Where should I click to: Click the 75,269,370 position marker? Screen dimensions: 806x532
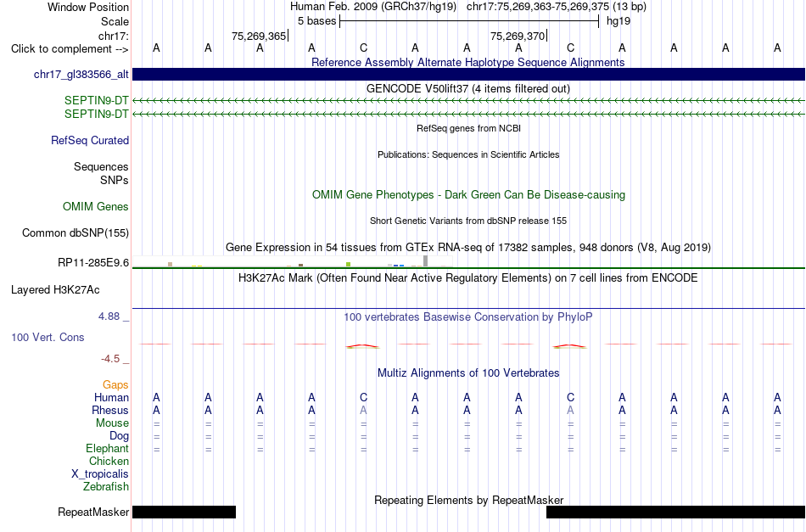(518, 36)
